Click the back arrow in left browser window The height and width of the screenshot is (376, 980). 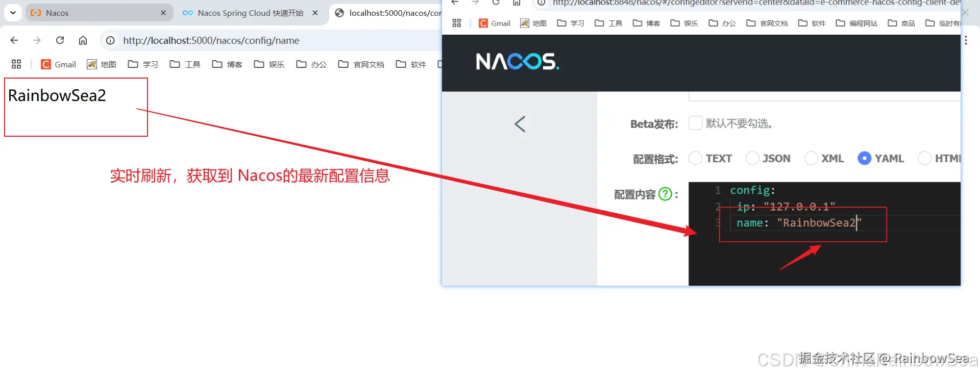14,40
